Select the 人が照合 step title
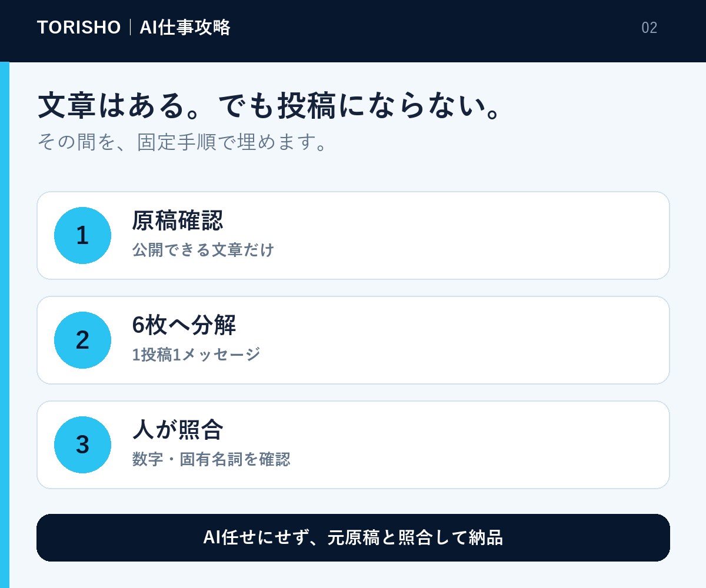The height and width of the screenshot is (588, 706). [x=178, y=430]
